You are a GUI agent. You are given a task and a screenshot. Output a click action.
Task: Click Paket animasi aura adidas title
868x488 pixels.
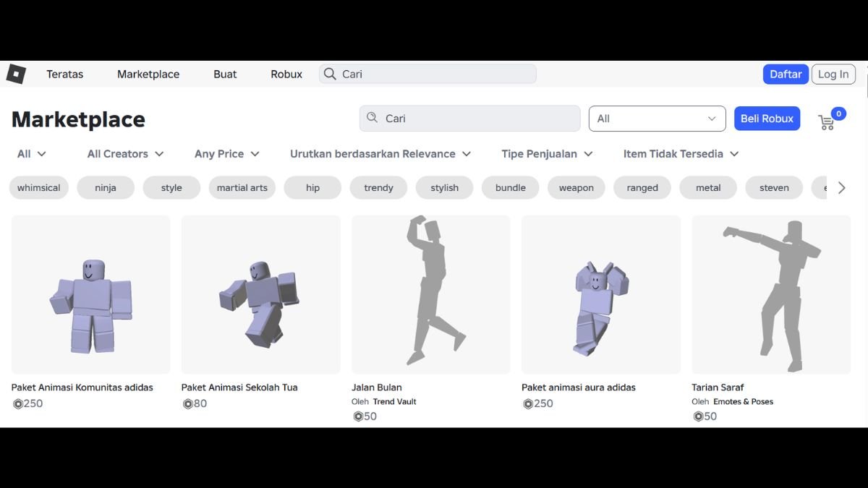579,388
